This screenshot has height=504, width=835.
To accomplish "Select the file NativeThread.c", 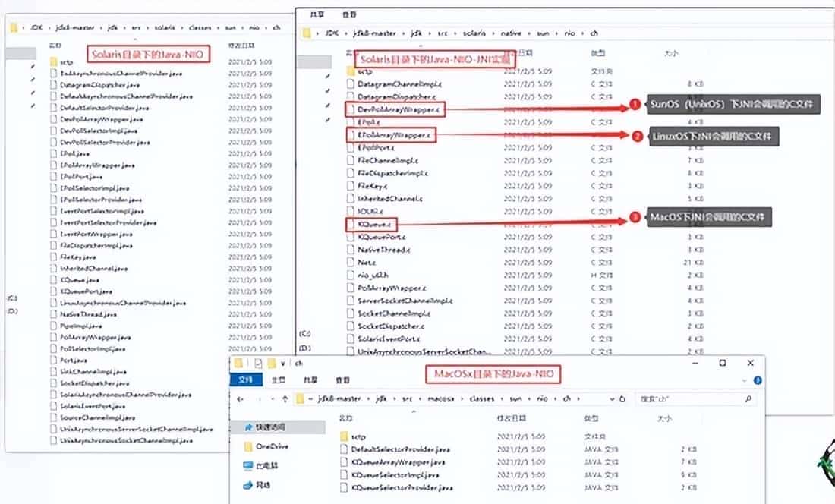I will pyautogui.click(x=384, y=250).
